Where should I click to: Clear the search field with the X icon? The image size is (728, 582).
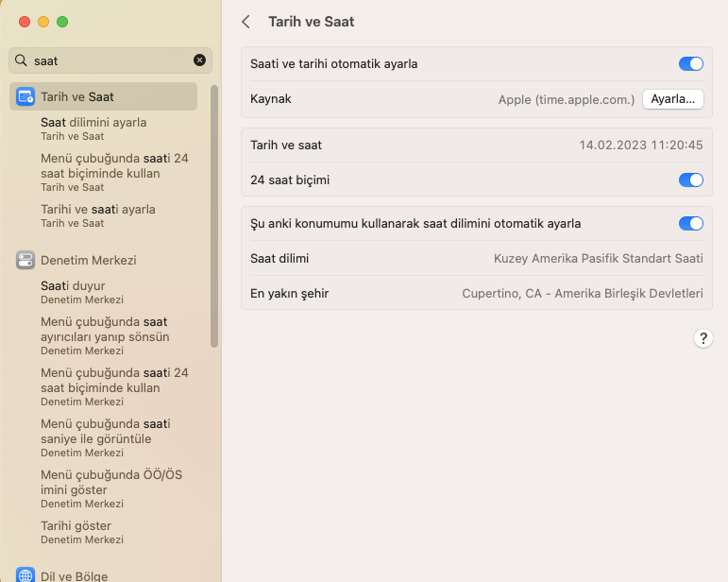click(199, 60)
